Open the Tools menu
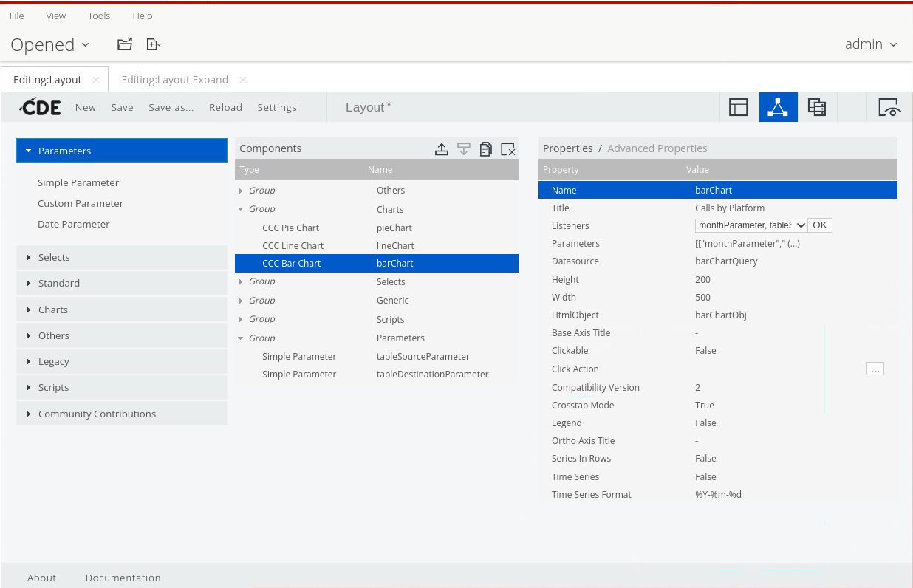The image size is (913, 588). click(99, 16)
